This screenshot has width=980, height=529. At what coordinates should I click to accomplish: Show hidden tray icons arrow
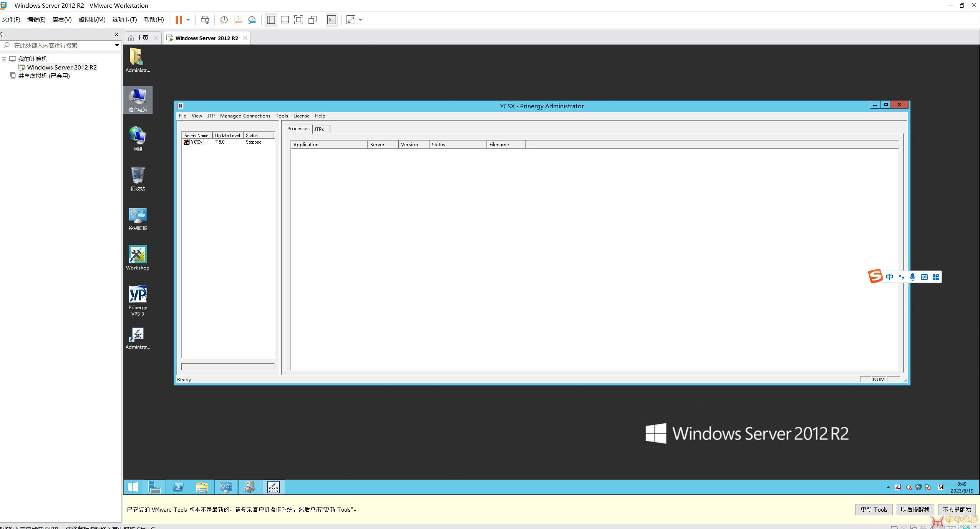[888, 488]
